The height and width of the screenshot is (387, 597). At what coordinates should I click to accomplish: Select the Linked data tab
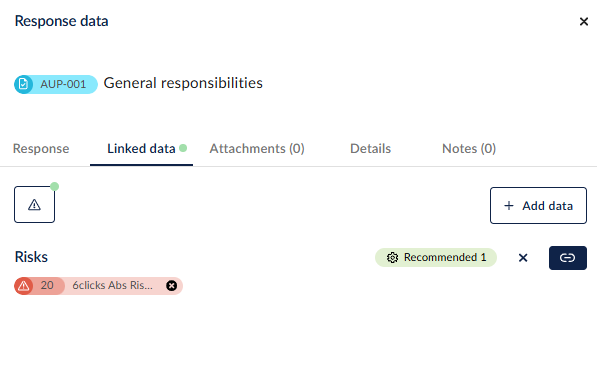(x=141, y=149)
